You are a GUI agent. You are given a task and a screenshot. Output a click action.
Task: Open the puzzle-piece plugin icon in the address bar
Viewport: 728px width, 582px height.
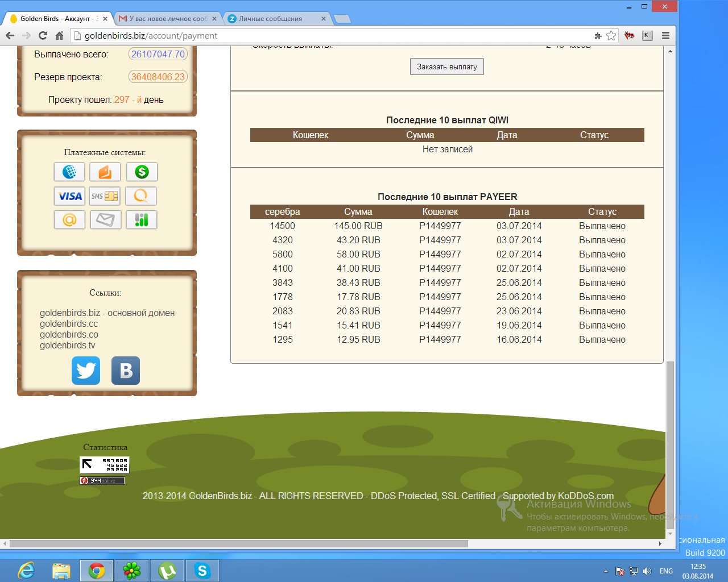[598, 36]
